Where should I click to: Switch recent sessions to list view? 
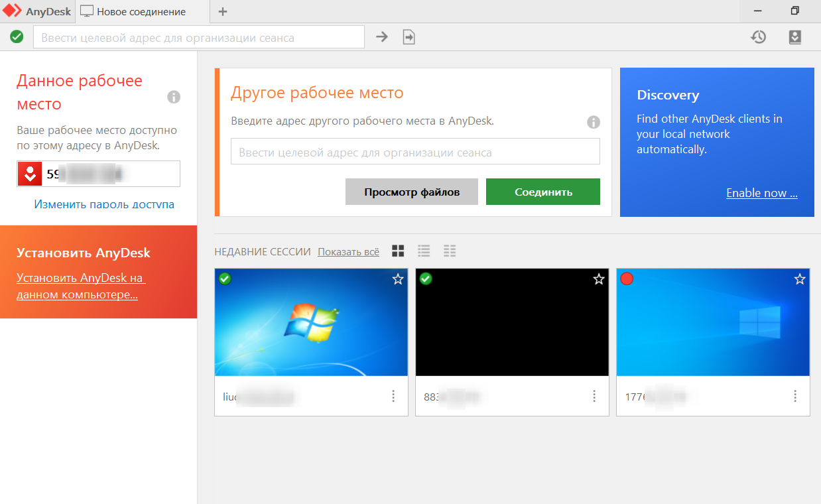click(x=424, y=251)
